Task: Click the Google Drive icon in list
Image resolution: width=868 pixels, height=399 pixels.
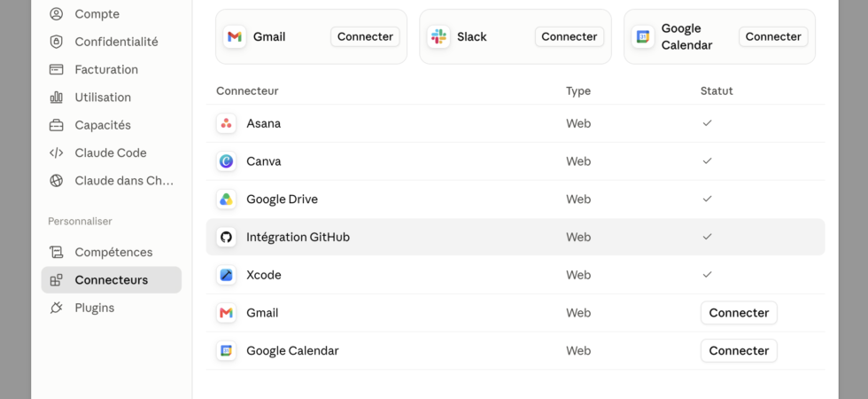Action: 226,199
